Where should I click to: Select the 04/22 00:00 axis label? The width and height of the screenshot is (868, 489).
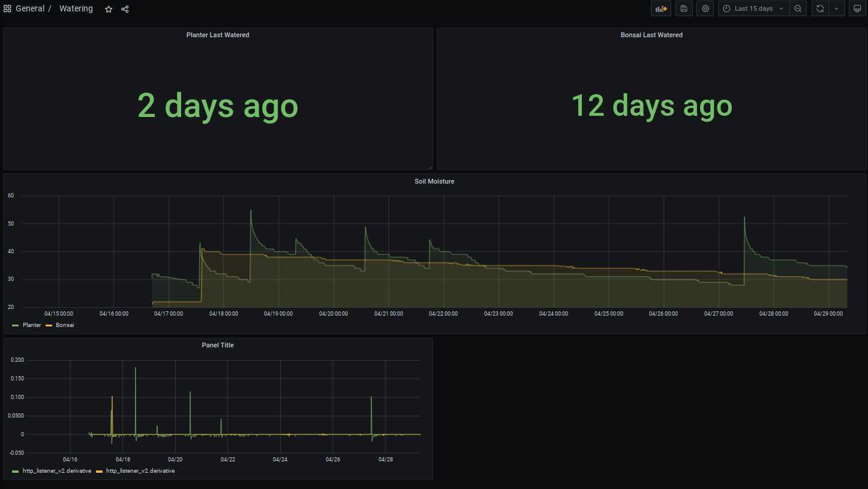[x=443, y=313]
